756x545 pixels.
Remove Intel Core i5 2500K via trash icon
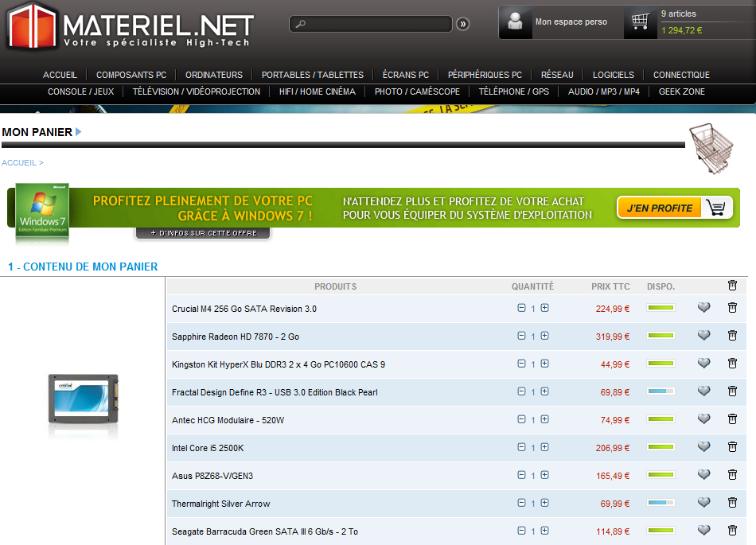pos(732,447)
